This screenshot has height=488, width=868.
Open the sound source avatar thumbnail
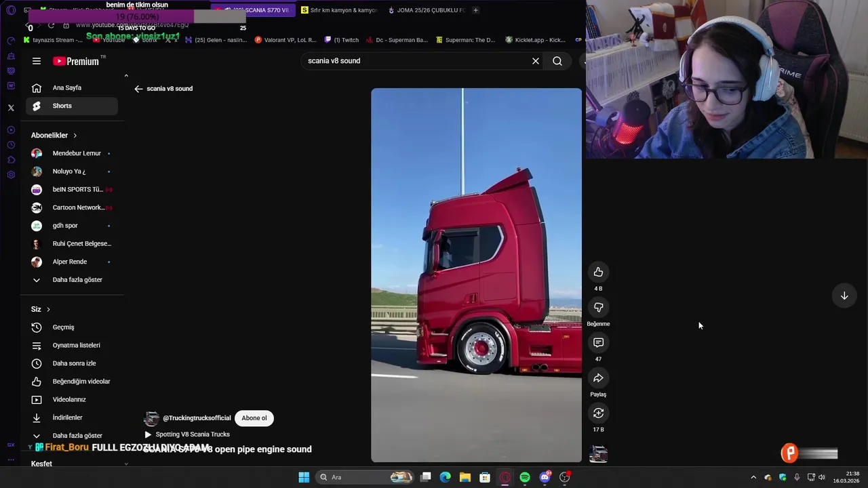(x=598, y=453)
